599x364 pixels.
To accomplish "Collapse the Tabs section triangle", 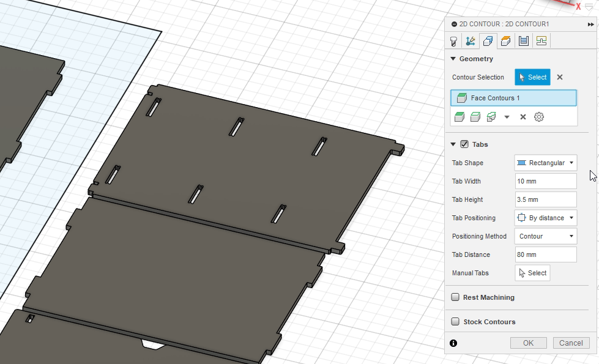I will [x=453, y=144].
